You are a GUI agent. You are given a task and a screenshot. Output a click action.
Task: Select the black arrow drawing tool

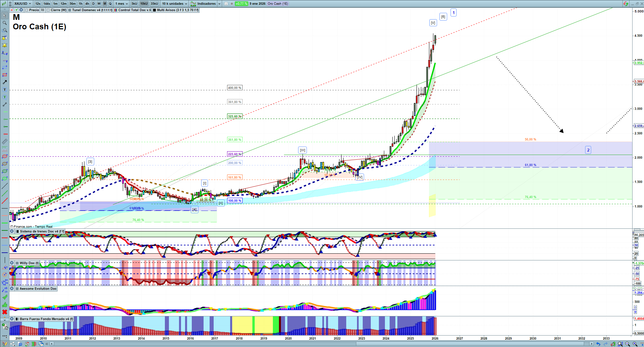[5, 82]
